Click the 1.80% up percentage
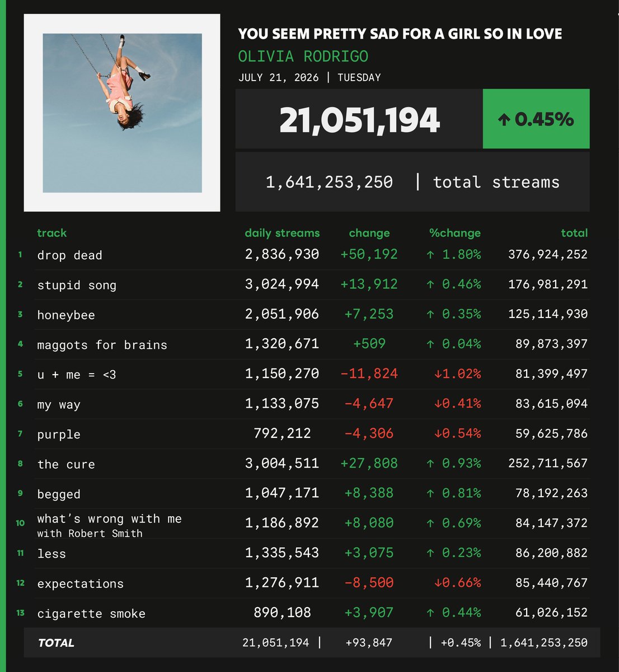This screenshot has width=619, height=672. coord(453,254)
